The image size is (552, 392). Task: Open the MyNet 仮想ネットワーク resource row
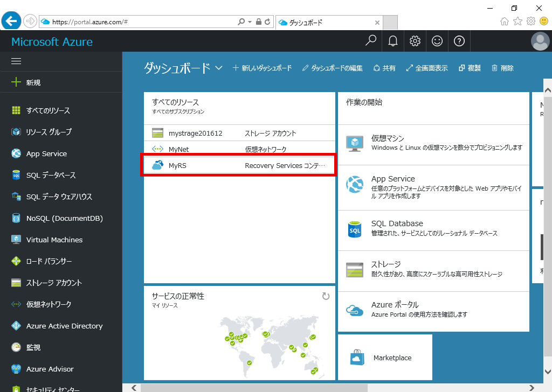[239, 149]
